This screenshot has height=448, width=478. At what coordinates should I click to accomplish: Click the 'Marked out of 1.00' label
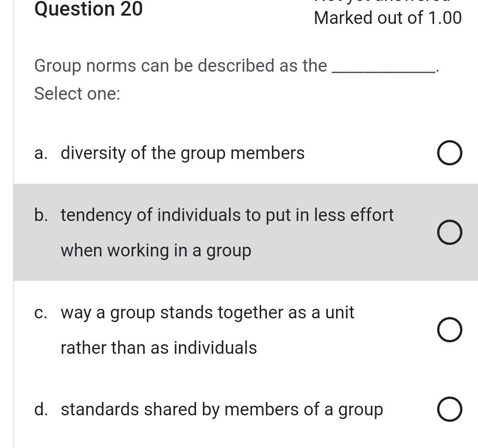(x=388, y=17)
